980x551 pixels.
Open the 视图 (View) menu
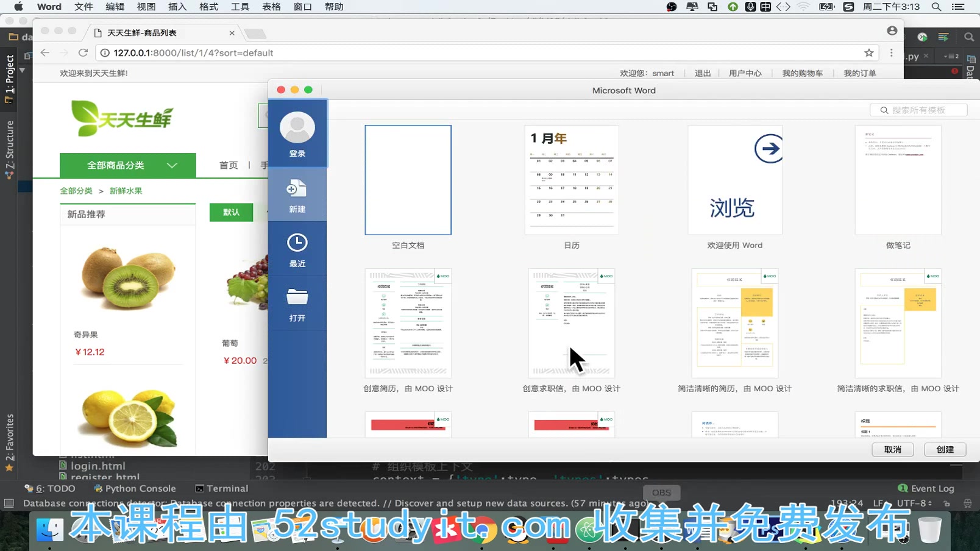pyautogui.click(x=146, y=7)
